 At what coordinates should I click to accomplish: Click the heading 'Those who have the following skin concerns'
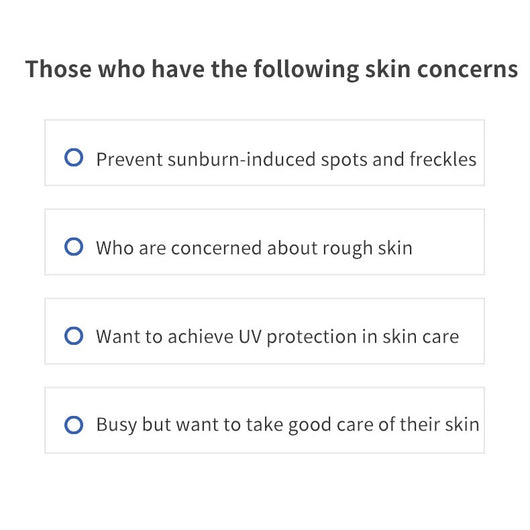click(x=271, y=69)
